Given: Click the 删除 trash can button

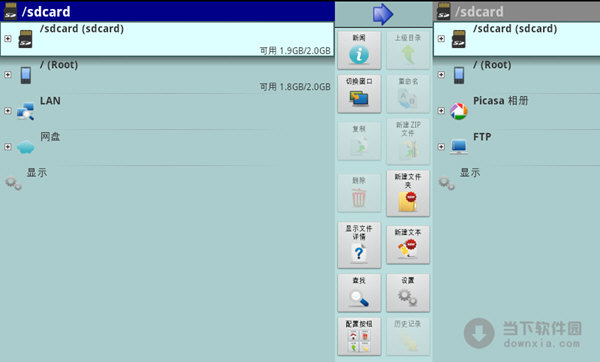Looking at the screenshot, I should (359, 193).
